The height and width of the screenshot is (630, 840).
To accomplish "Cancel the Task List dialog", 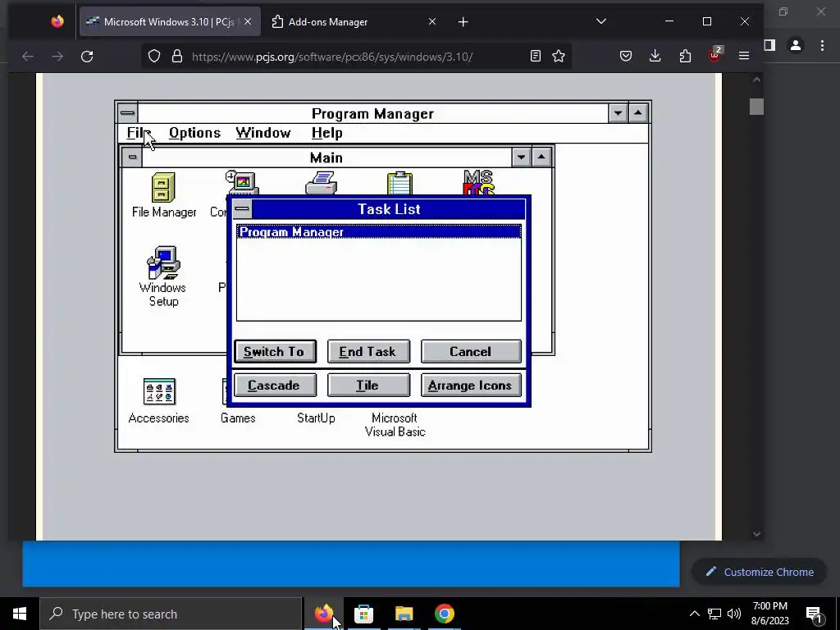I will [471, 351].
